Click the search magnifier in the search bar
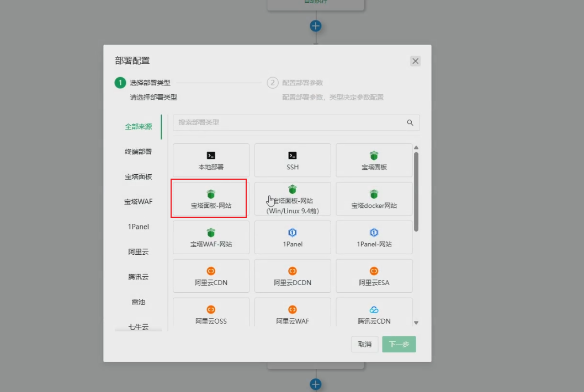Viewport: 584px width, 392px height. click(x=410, y=122)
